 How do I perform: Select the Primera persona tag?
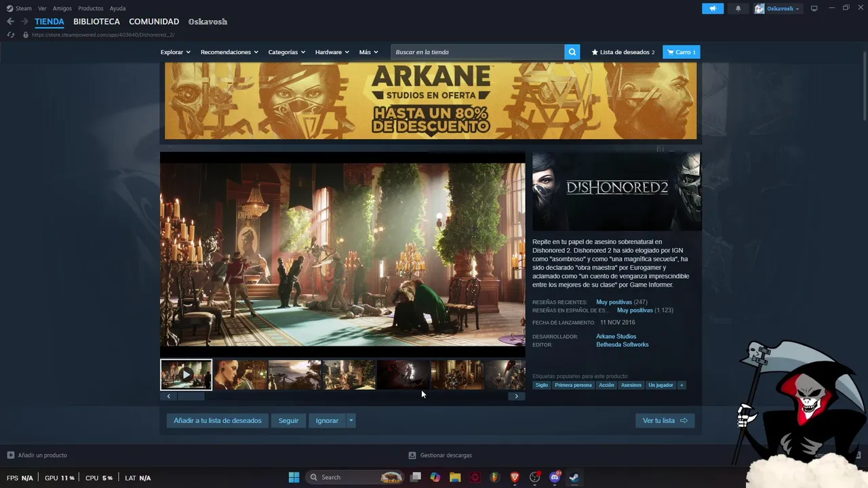pos(573,385)
